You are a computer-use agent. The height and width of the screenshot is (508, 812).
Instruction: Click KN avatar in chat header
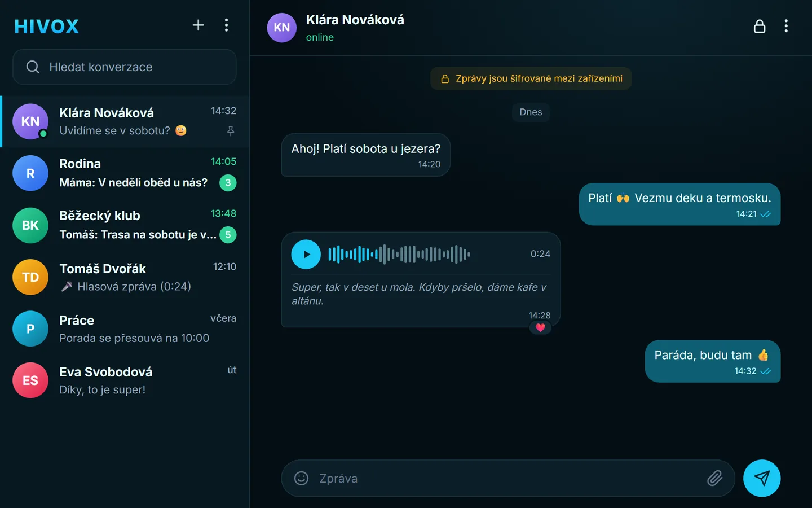[x=282, y=28]
